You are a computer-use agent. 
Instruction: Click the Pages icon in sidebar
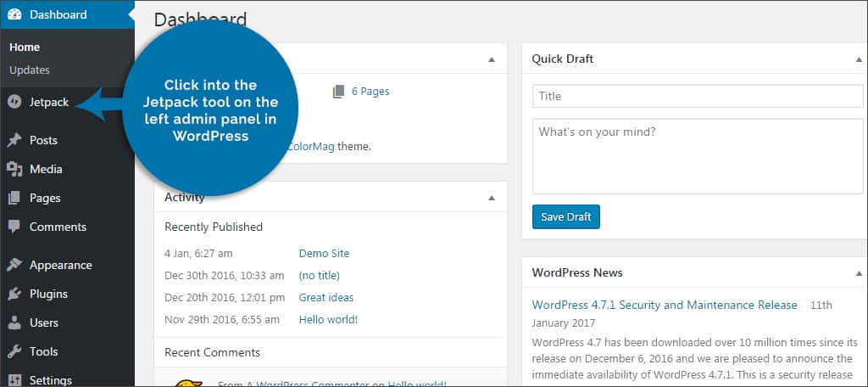14,198
